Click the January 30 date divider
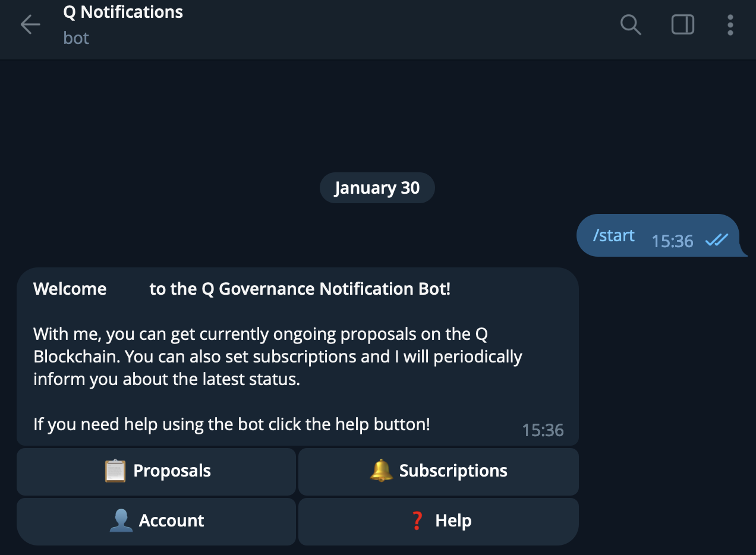Screen dimensions: 756x555 [x=377, y=187]
